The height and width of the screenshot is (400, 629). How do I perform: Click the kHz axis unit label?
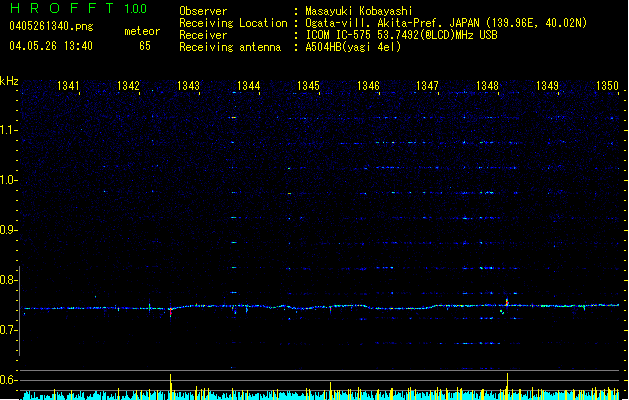point(9,81)
